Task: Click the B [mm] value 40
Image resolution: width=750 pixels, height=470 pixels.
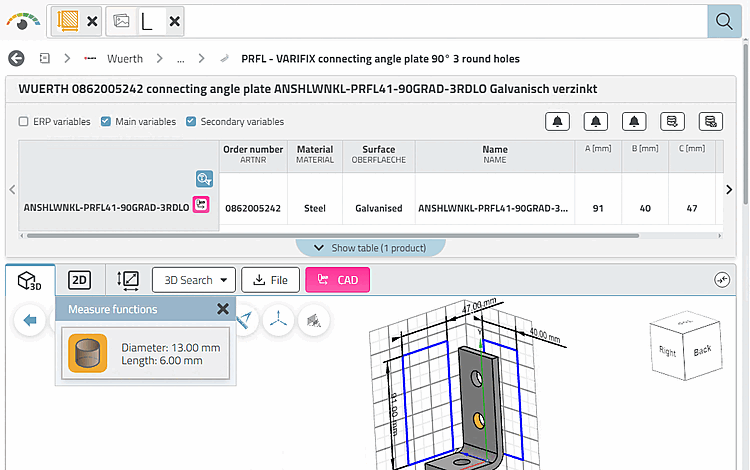Action: [645, 208]
